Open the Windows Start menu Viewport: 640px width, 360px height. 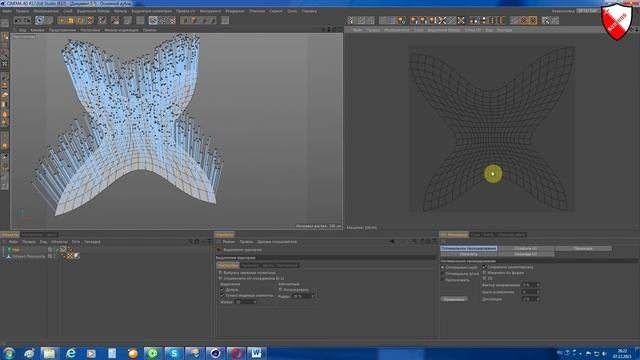[x=9, y=353]
